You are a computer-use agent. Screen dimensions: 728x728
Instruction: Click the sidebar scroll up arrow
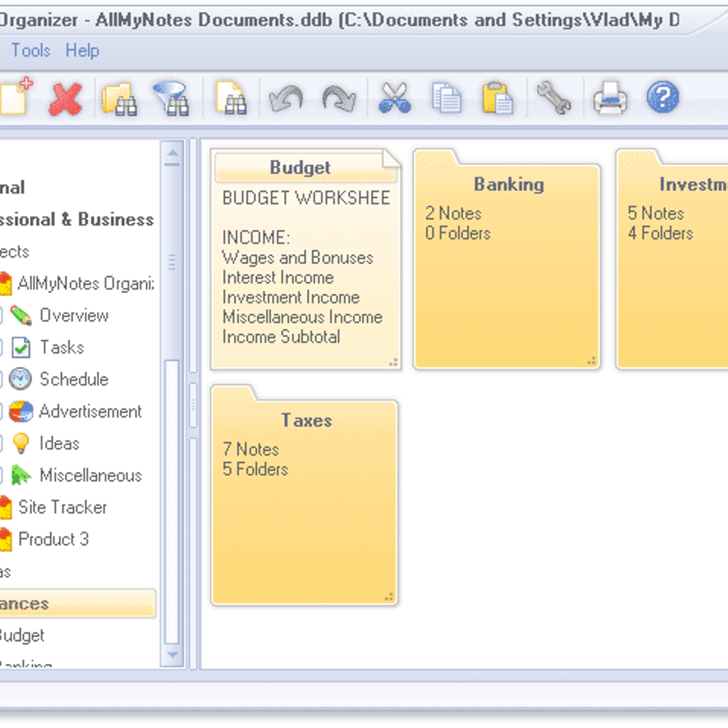pyautogui.click(x=172, y=153)
